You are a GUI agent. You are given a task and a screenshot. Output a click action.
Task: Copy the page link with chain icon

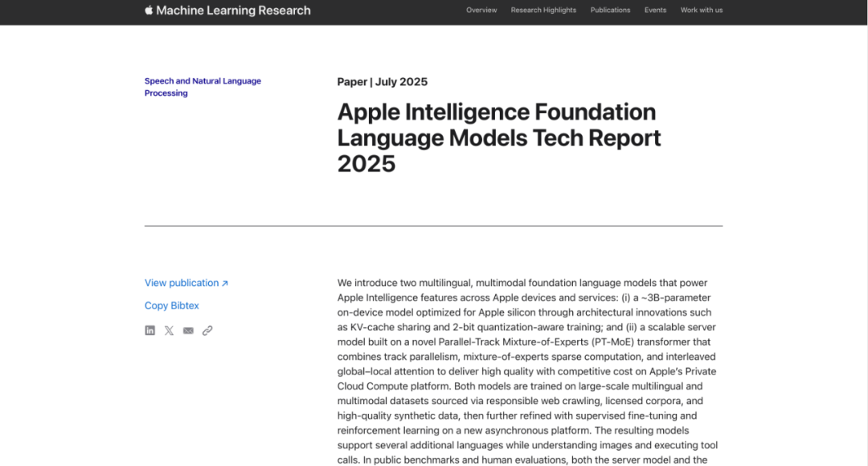click(x=207, y=330)
